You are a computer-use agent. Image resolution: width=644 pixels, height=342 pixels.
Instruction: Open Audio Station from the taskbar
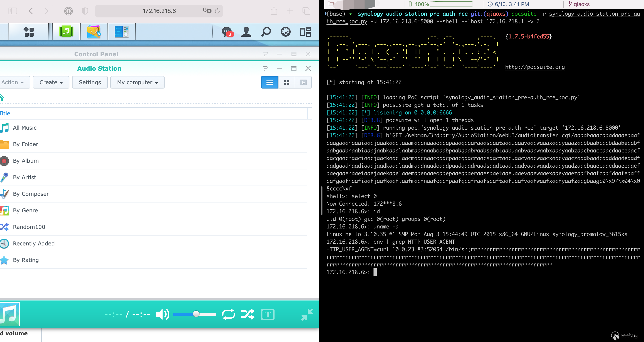(x=66, y=32)
